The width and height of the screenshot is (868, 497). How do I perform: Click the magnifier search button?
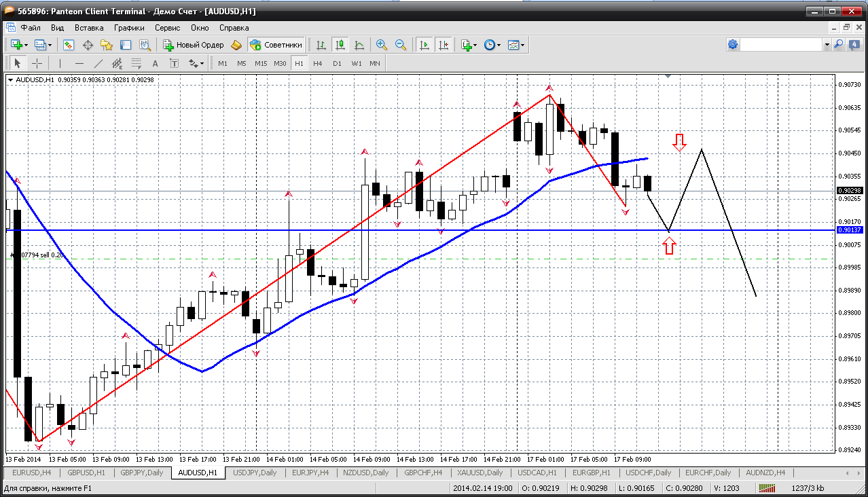pos(839,45)
